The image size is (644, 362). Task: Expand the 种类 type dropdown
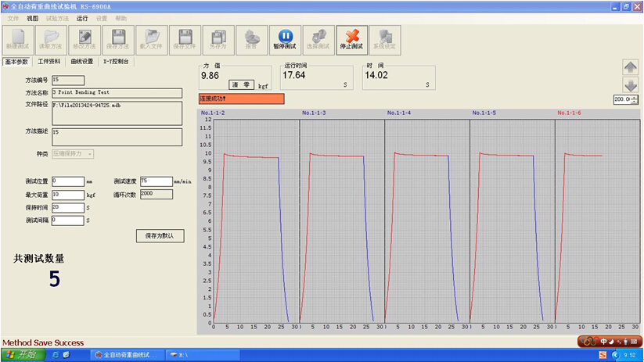pos(90,154)
